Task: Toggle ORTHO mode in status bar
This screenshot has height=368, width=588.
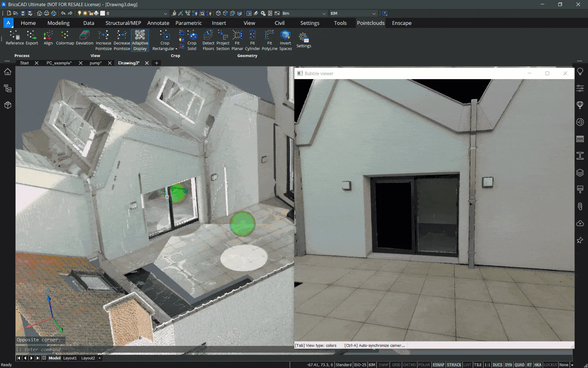Action: click(x=409, y=365)
